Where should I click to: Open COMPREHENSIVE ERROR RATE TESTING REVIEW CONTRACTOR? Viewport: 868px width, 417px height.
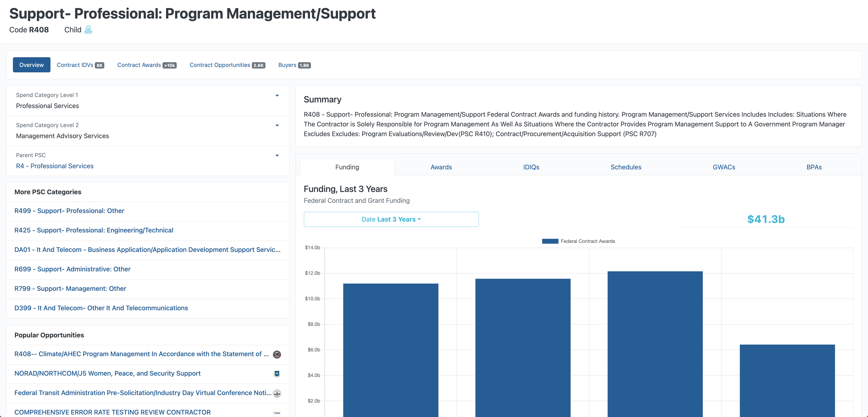click(x=112, y=412)
